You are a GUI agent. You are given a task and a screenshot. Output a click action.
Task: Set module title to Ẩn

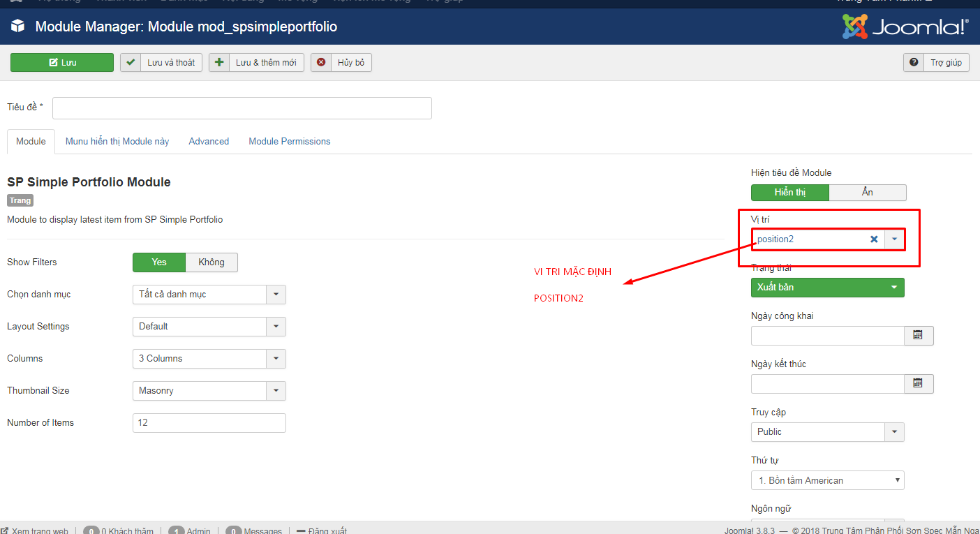click(x=868, y=192)
